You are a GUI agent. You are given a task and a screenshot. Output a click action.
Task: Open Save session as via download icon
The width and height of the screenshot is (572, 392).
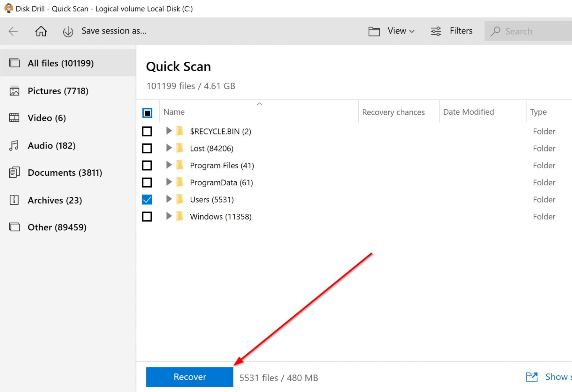pos(68,31)
